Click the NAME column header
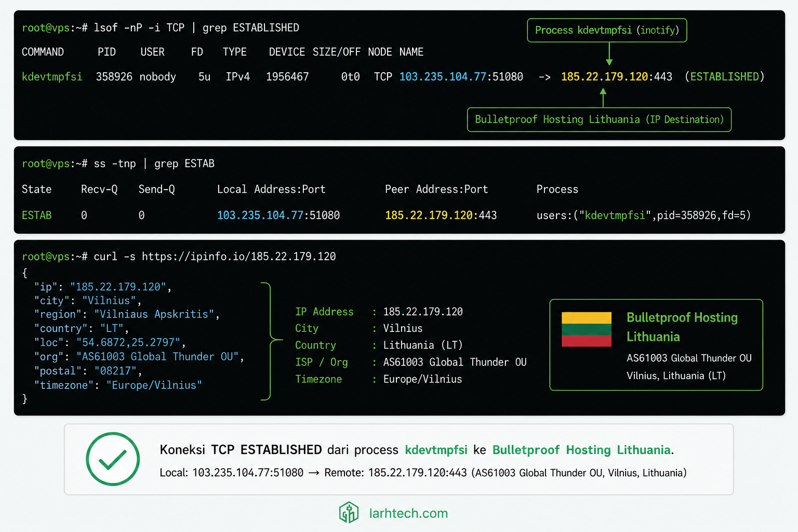This screenshot has height=532, width=798. (411, 52)
